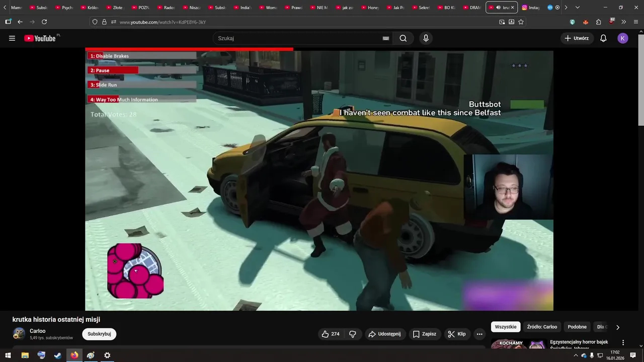
Task: Open the sidebar toggle icon beside the back arrow
Action: tap(8, 22)
